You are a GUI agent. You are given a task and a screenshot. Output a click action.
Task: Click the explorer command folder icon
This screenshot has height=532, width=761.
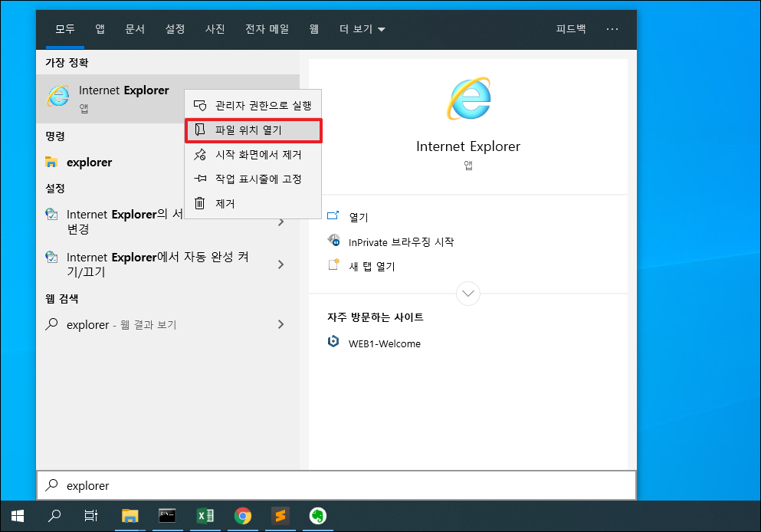tap(51, 162)
